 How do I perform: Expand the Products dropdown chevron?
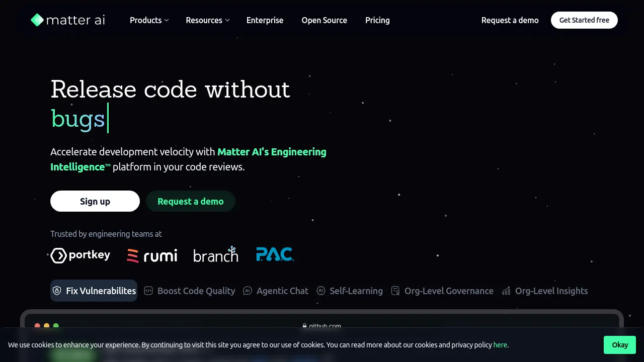tap(167, 21)
